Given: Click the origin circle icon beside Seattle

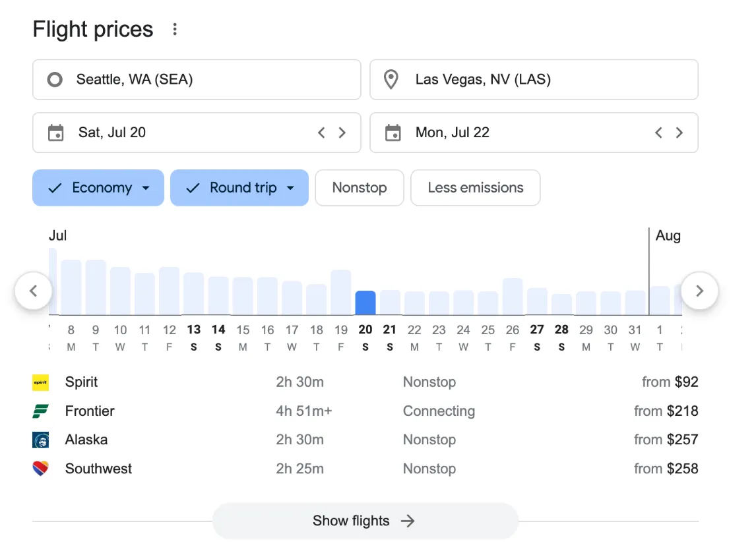Looking at the screenshot, I should pos(55,80).
